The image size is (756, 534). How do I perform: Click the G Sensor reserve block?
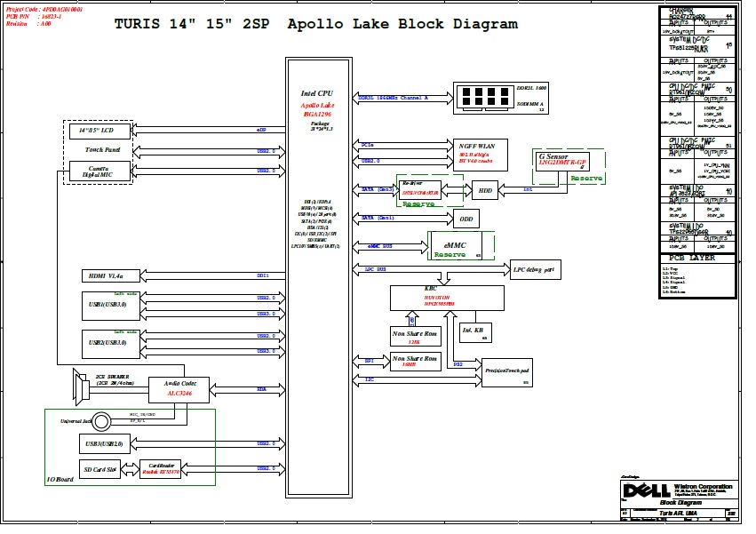[x=566, y=161]
